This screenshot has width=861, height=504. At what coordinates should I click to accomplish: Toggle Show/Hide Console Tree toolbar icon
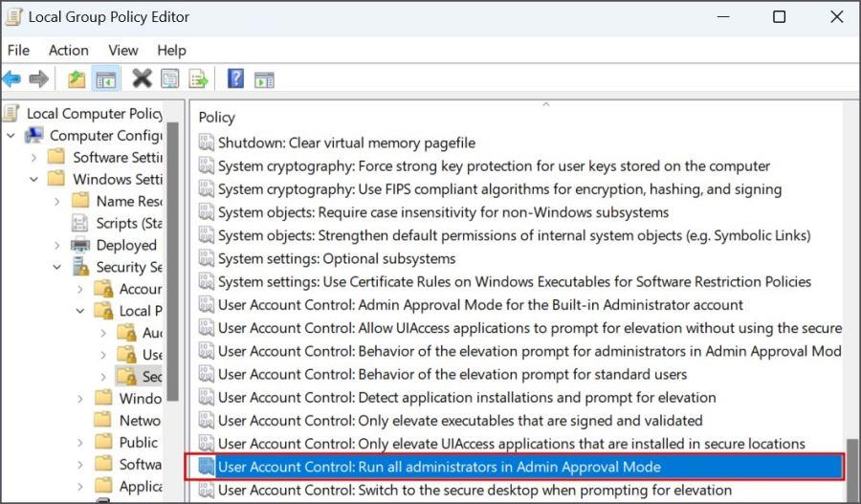click(x=105, y=79)
